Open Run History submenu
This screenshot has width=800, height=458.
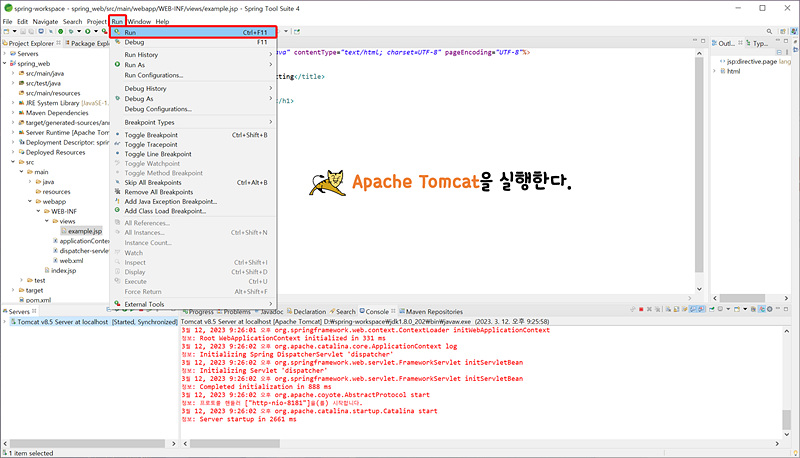(193, 55)
